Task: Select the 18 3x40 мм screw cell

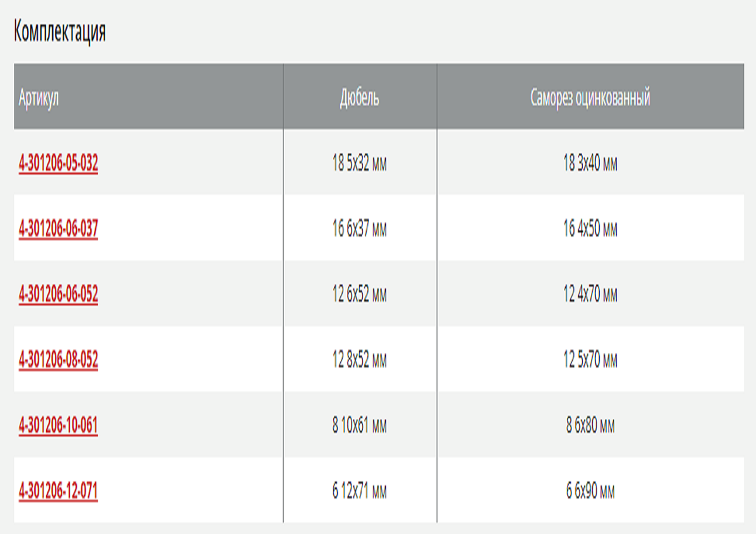Action: point(590,164)
